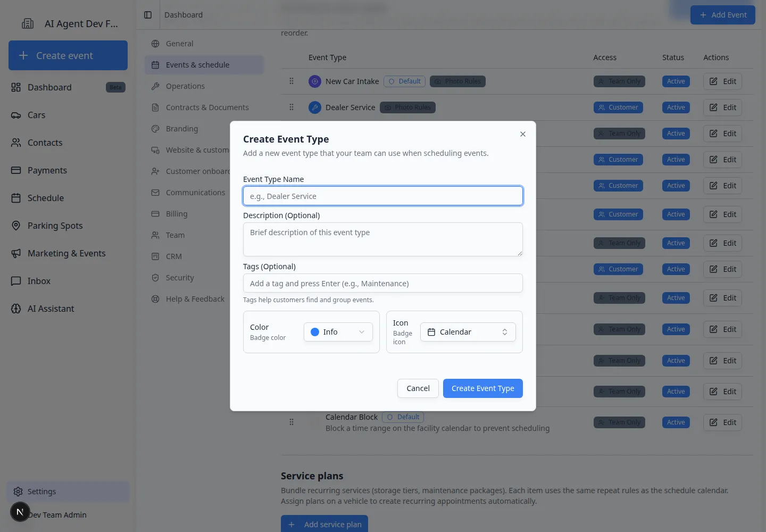Image resolution: width=766 pixels, height=532 pixels.
Task: Click Team Only badge on New Car Intake row
Action: tap(619, 81)
